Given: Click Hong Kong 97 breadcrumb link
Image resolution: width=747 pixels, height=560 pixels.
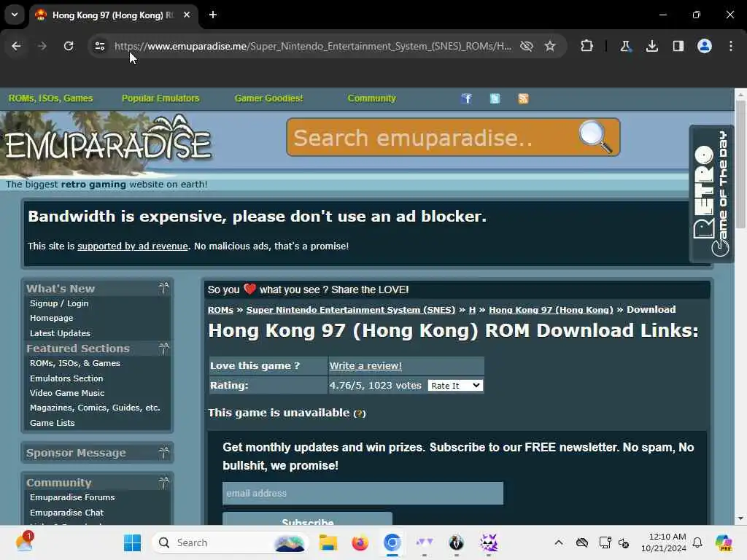Looking at the screenshot, I should (551, 310).
